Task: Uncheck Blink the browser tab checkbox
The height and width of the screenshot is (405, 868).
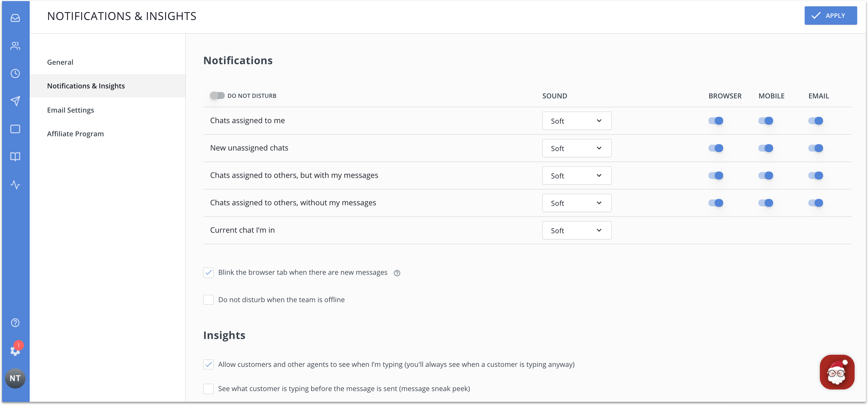Action: (x=208, y=272)
